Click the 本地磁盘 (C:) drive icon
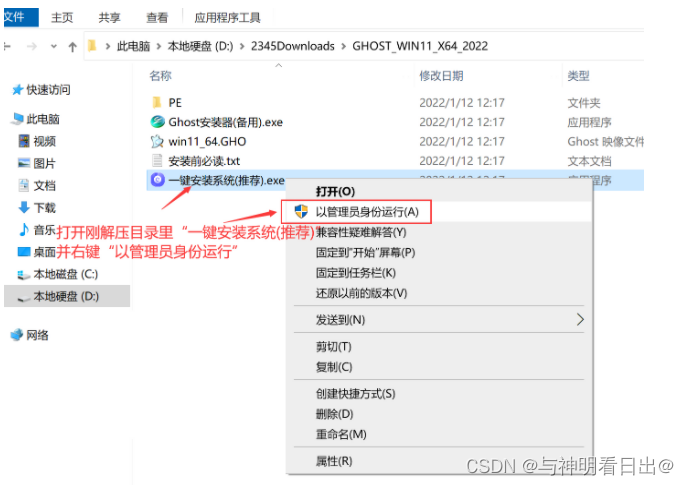This screenshot has height=485, width=689. tap(24, 275)
